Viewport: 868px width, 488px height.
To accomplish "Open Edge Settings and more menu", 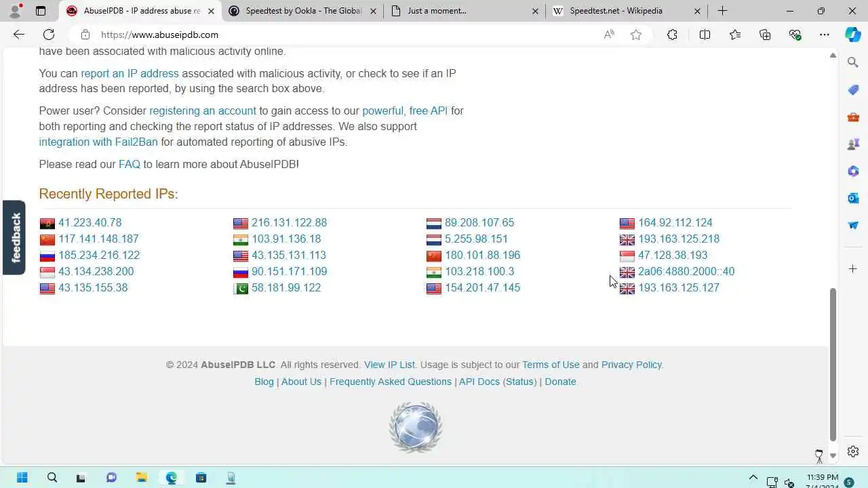I will coord(825,35).
